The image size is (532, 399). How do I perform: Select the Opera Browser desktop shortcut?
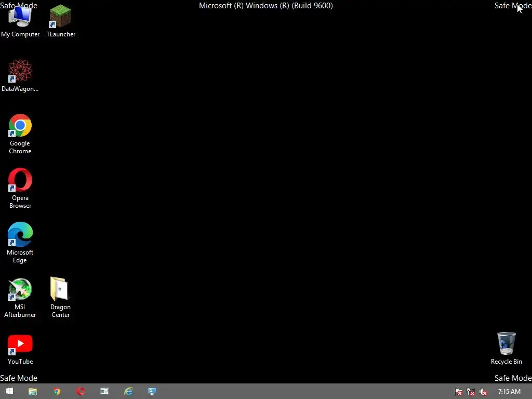(20, 188)
